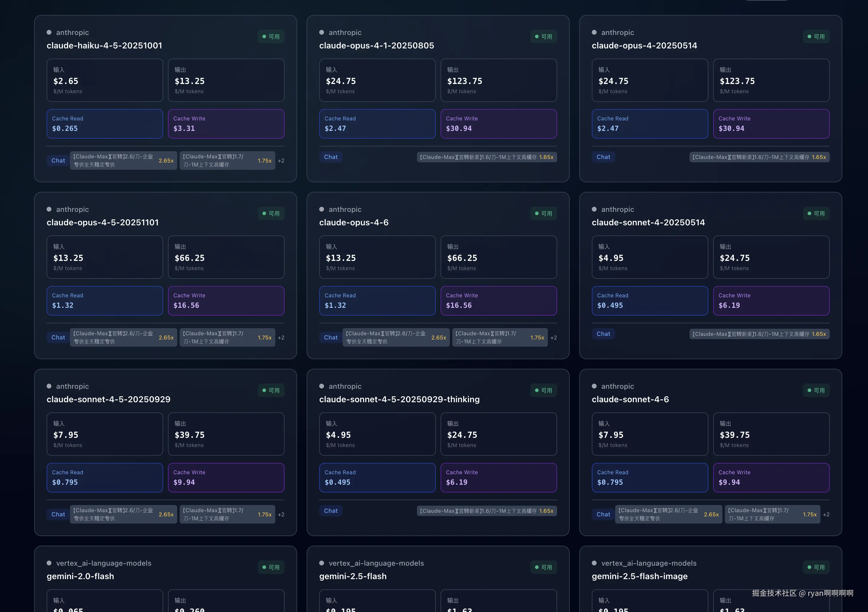The image size is (868, 612).
Task: Expand +2 more groups on claude-sonnet-4-6 card
Action: point(826,515)
